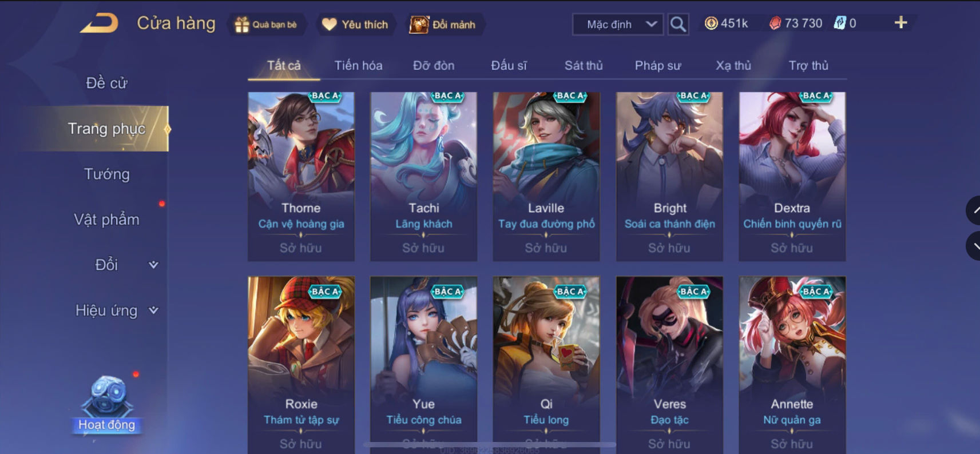Viewport: 980px width, 454px height.
Task: Select Vật phẩm in the left sidebar
Action: point(107,220)
